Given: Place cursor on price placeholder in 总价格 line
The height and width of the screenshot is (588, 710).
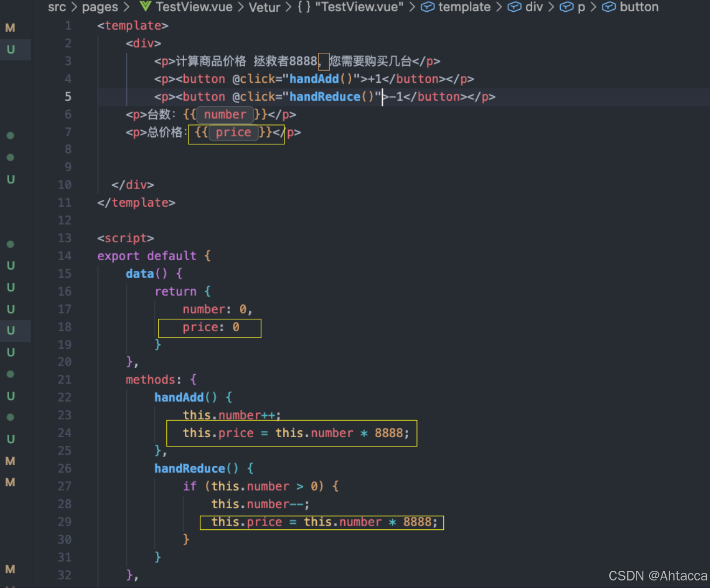Looking at the screenshot, I should tap(233, 132).
